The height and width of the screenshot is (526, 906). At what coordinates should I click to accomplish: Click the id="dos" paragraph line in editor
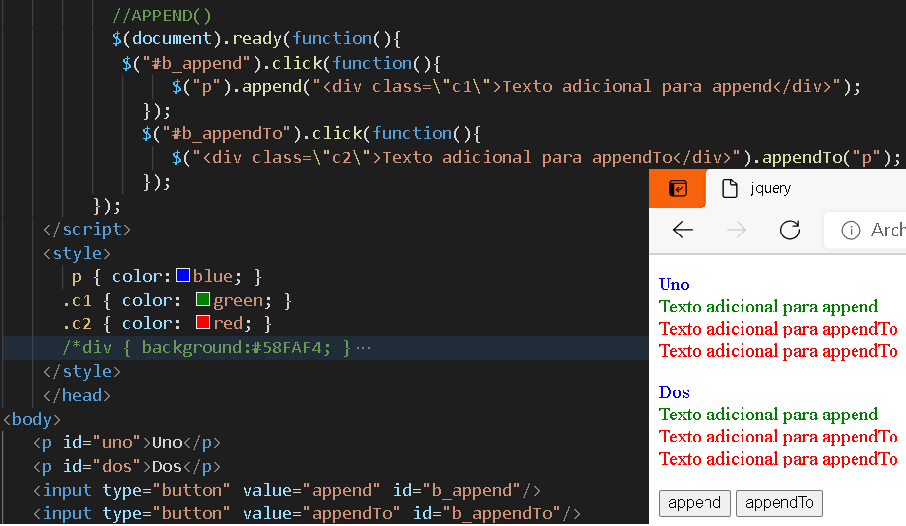pyautogui.click(x=127, y=466)
